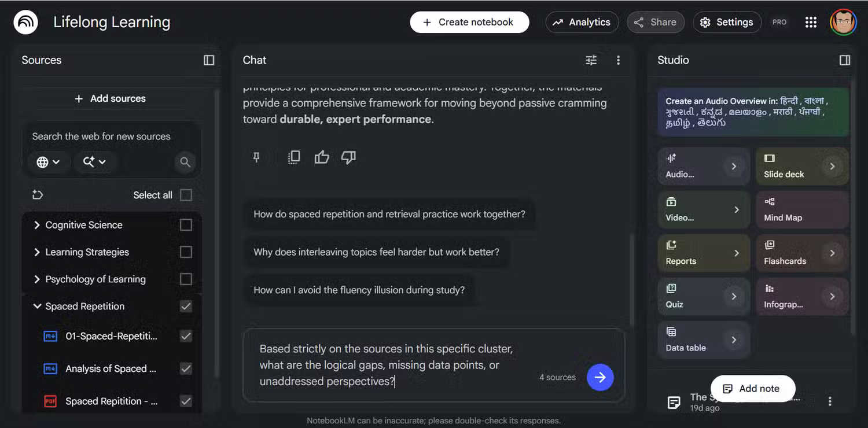The width and height of the screenshot is (868, 428).
Task: Open the Flashcards studio tile
Action: [x=802, y=253]
